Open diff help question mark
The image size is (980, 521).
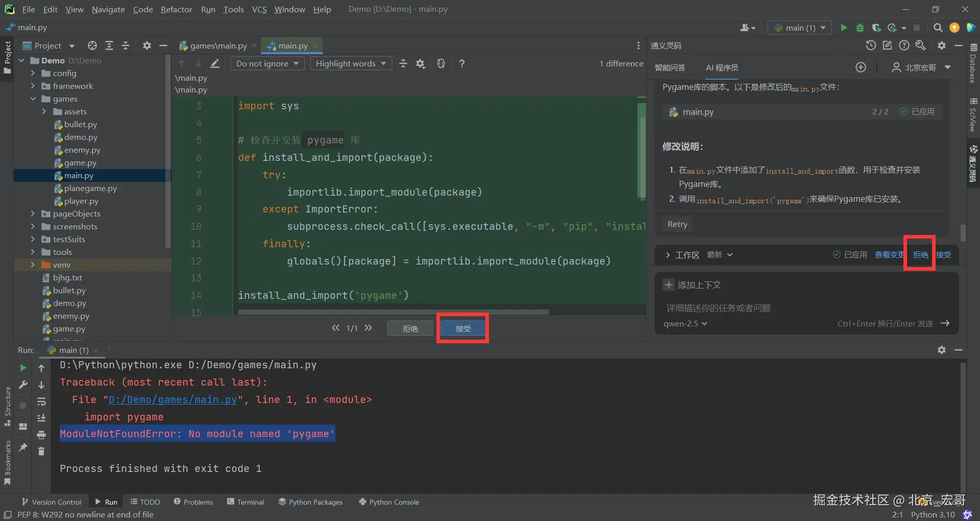pos(461,63)
